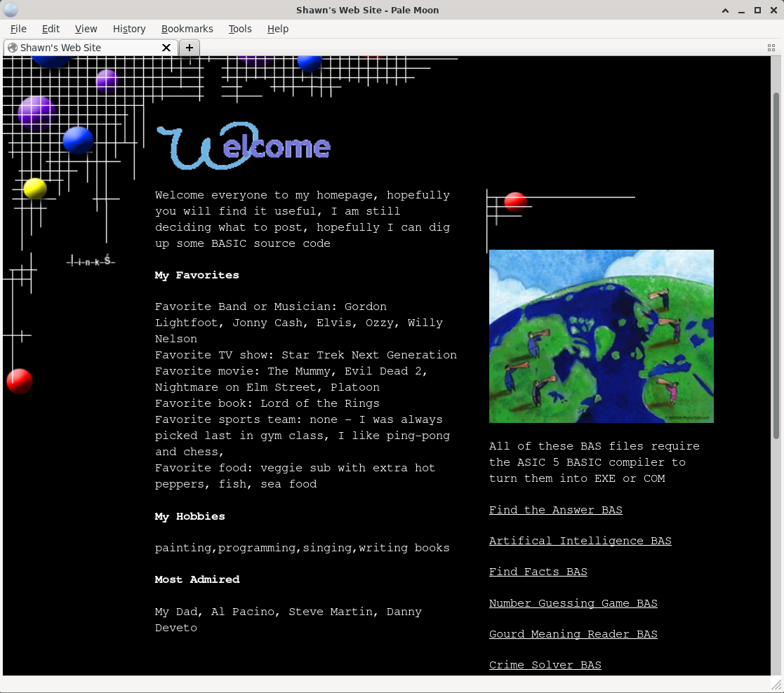Click the Welcome logo image
The image size is (784, 693).
[x=244, y=147]
